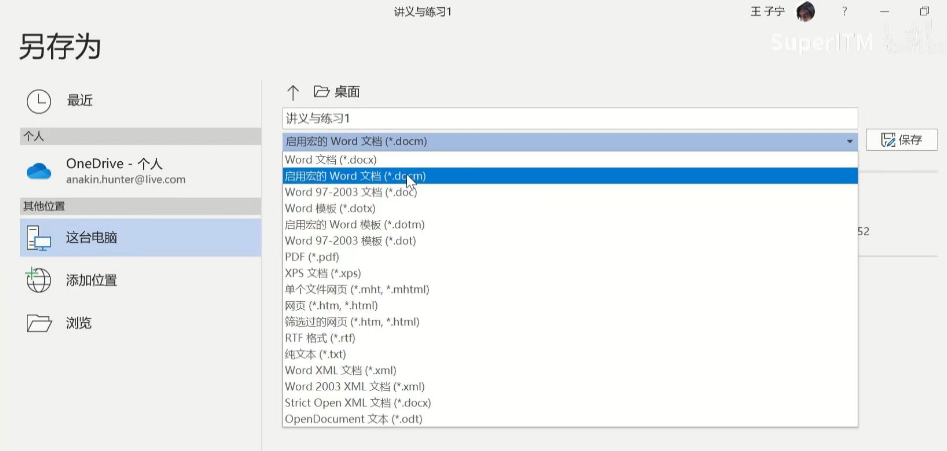The height and width of the screenshot is (451, 947).
Task: Click the Recent clock icon
Action: [39, 101]
